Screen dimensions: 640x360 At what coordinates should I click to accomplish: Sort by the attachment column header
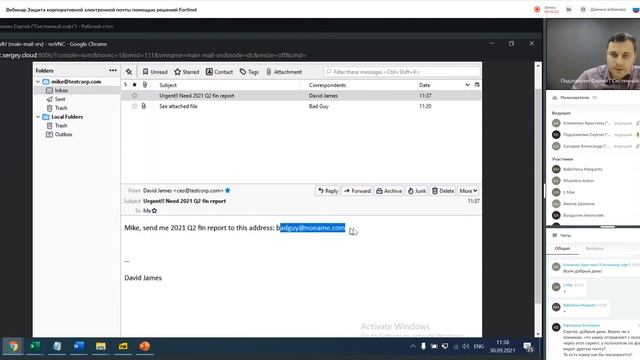click(145, 85)
